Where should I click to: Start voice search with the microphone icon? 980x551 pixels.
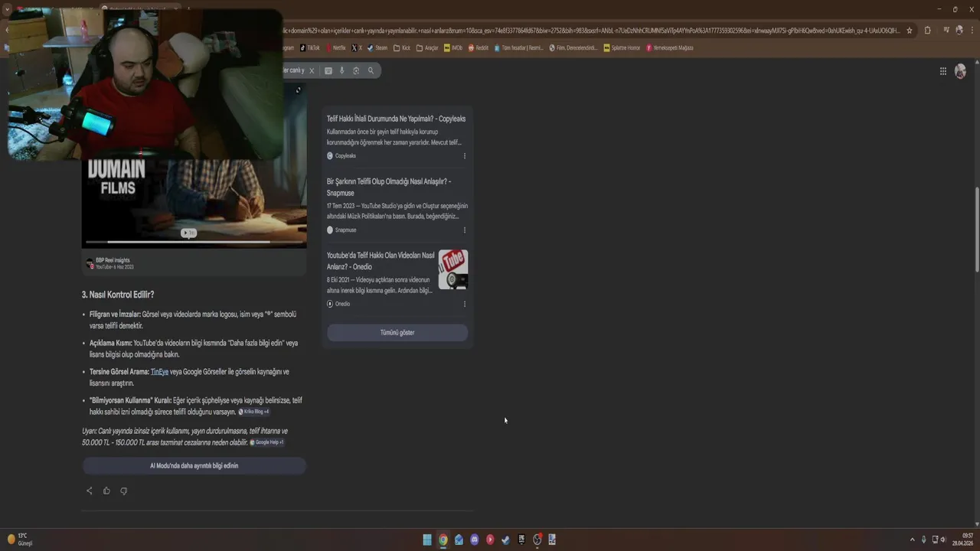click(342, 70)
